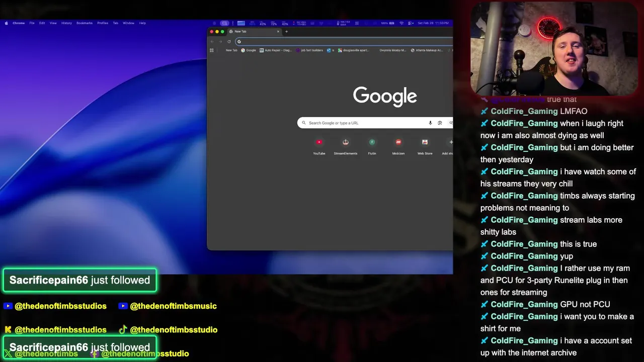Viewport: 644px width, 362px height.
Task: Open the Atlanta Makeup Ac bookmark
Action: [427, 50]
